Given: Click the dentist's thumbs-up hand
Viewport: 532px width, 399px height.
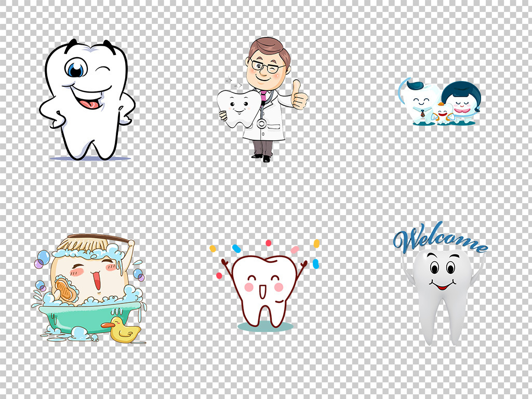Looking at the screenshot, I should pos(300,95).
